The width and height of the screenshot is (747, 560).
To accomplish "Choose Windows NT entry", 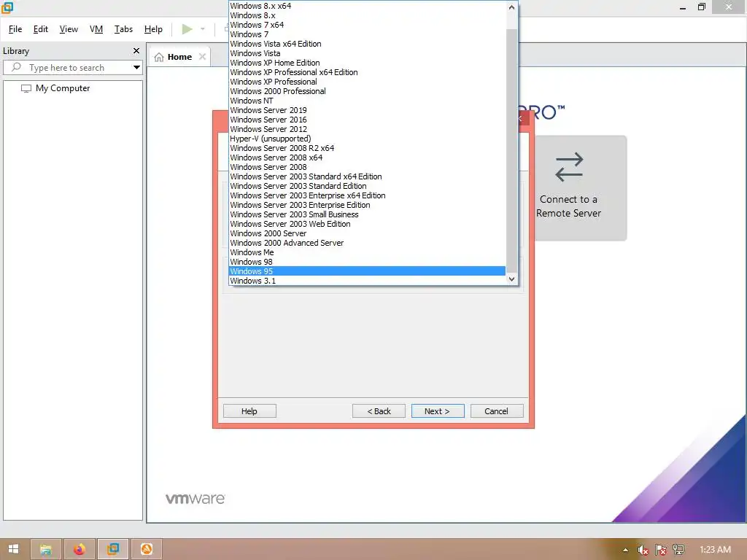I will tap(367, 101).
